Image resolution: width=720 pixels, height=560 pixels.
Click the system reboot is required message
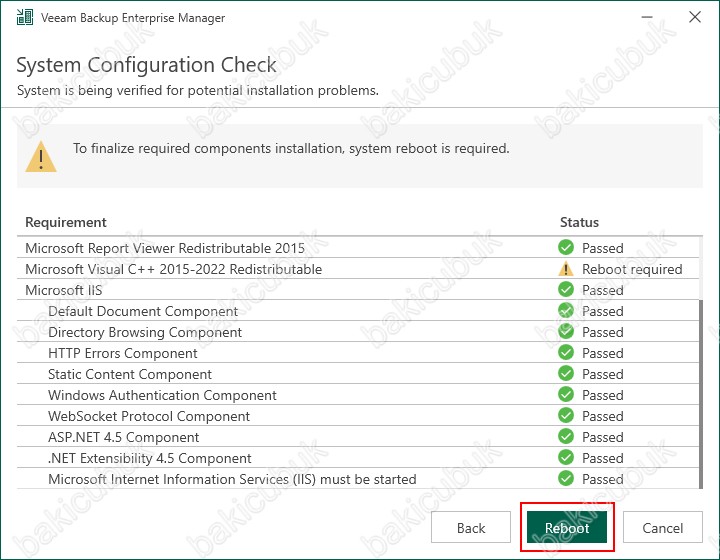291,148
